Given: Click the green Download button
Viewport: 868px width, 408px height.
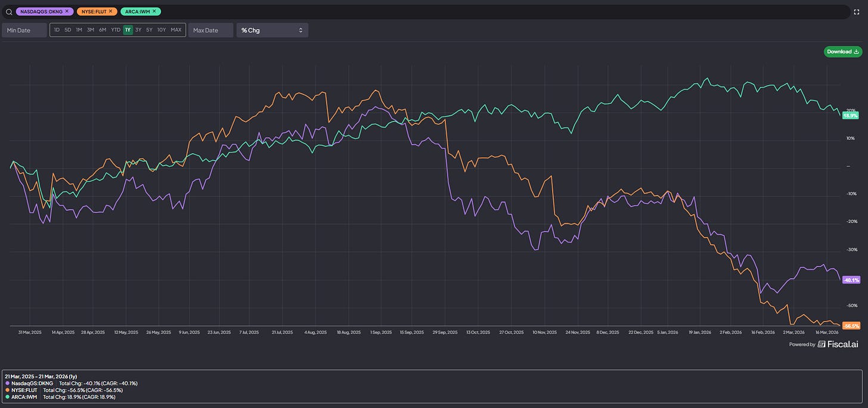Looking at the screenshot, I should click(843, 52).
